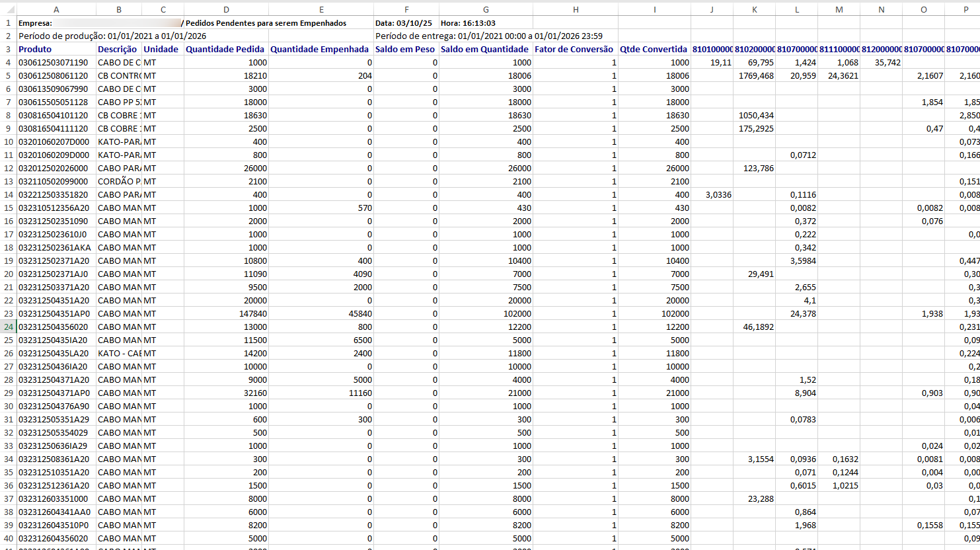Select the row 24 header
The height and width of the screenshot is (550, 980).
coord(8,327)
